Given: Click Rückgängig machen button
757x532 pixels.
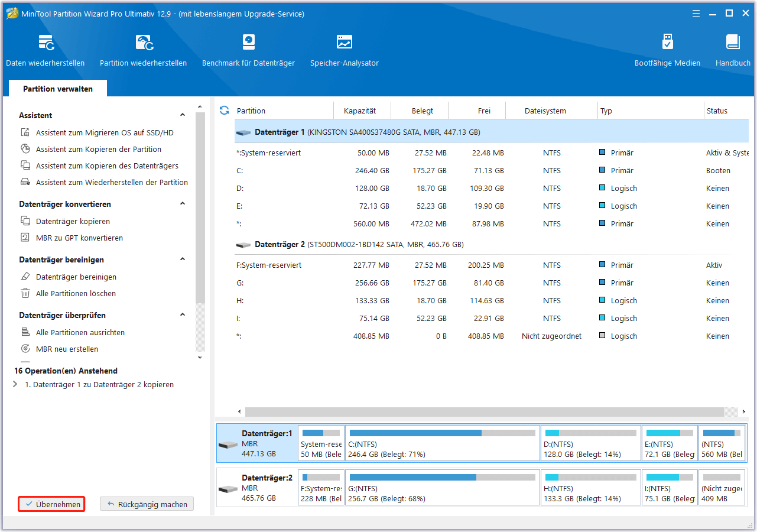Looking at the screenshot, I should 147,504.
